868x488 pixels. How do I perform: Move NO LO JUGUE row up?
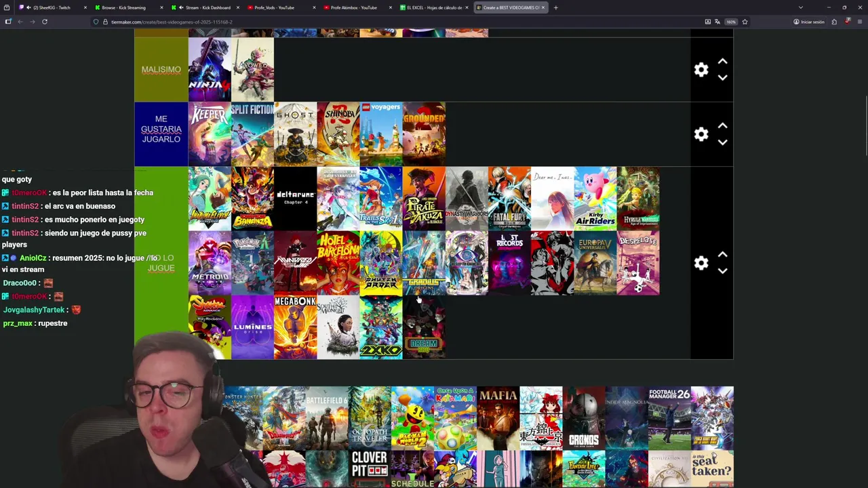(x=723, y=255)
